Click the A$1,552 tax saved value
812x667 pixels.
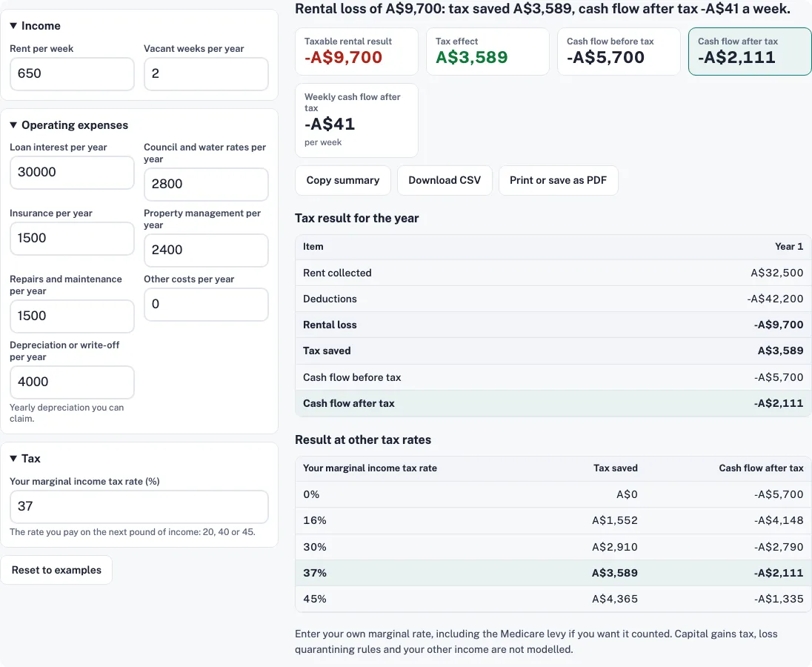[x=615, y=520]
